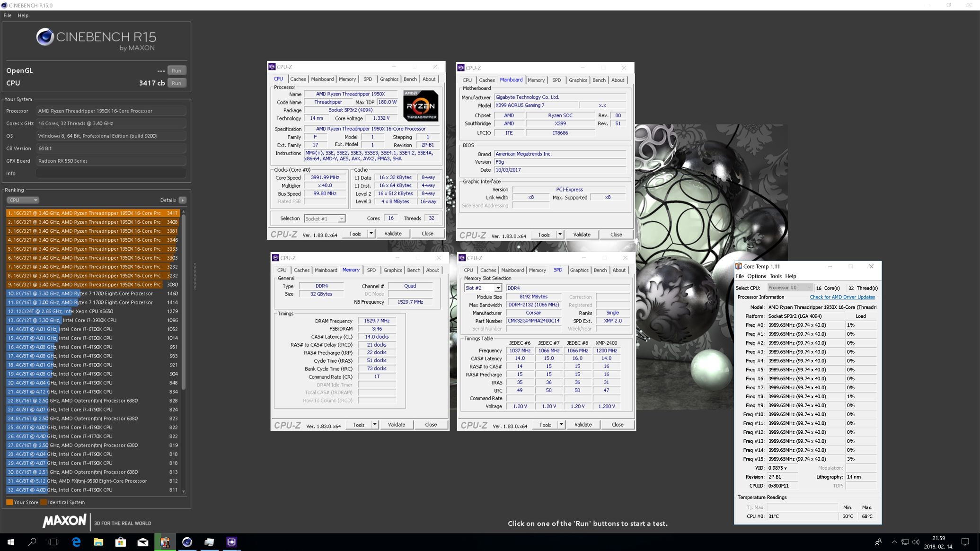This screenshot has height=551, width=980.
Task: Click the computer monitor taskbar icon
Action: pyautogui.click(x=209, y=542)
